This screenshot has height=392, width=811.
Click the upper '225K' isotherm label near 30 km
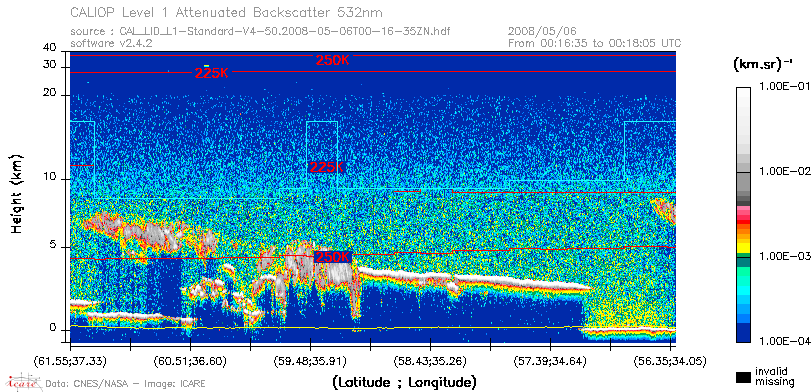[212, 73]
